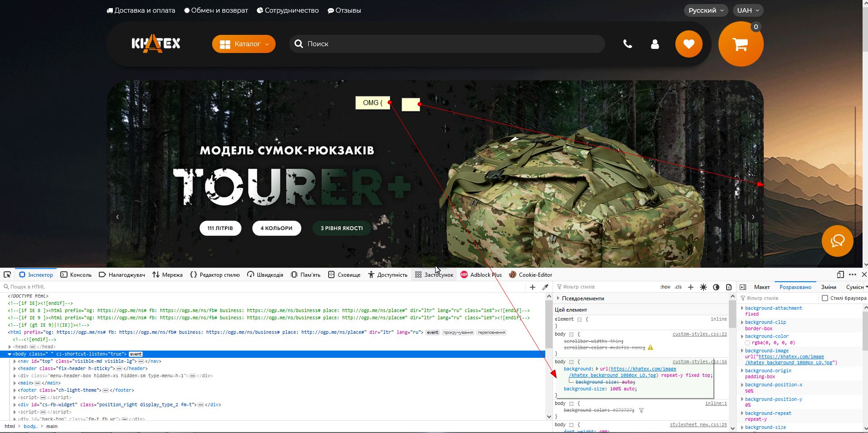Toggle print media simulation
Image resolution: width=868 pixels, height=433 pixels.
point(729,287)
